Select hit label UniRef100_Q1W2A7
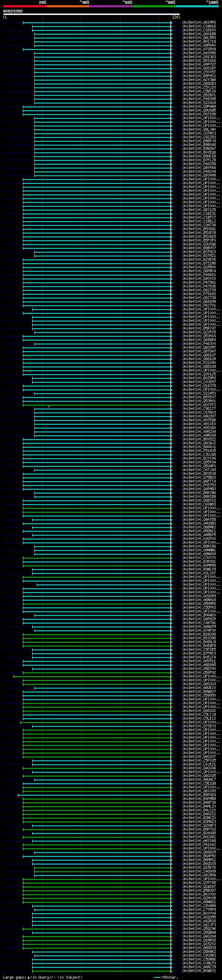The image size is (222, 980). 199,886
